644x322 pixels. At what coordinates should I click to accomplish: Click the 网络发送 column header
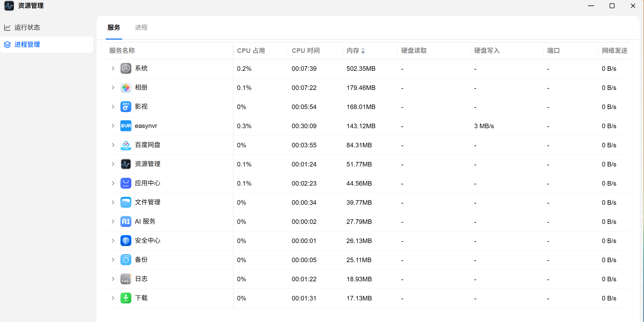(615, 51)
